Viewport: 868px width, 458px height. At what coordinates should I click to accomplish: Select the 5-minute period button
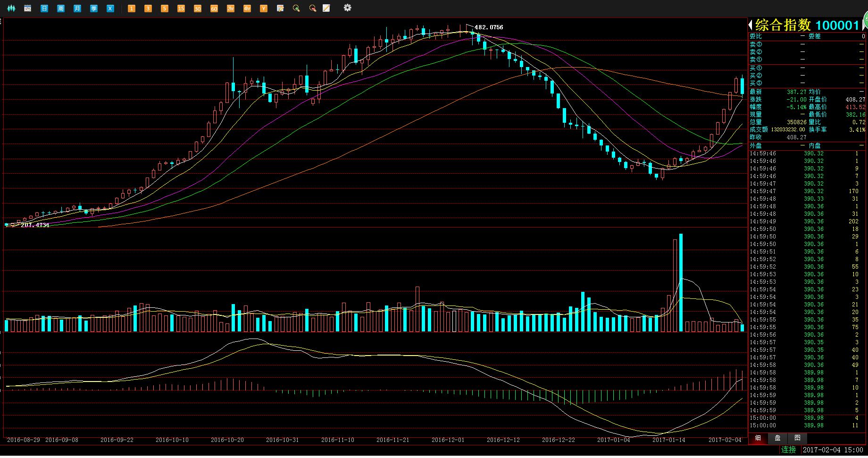165,8
